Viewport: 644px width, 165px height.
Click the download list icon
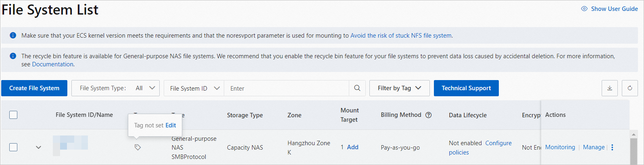click(610, 88)
